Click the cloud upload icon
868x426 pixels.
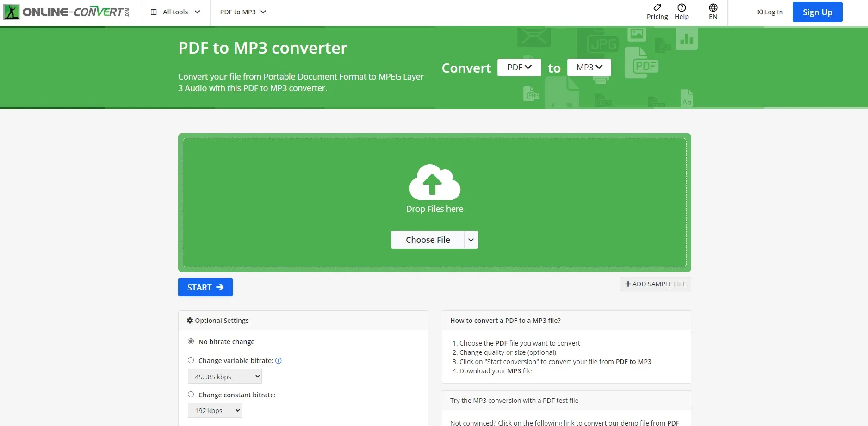(x=434, y=183)
